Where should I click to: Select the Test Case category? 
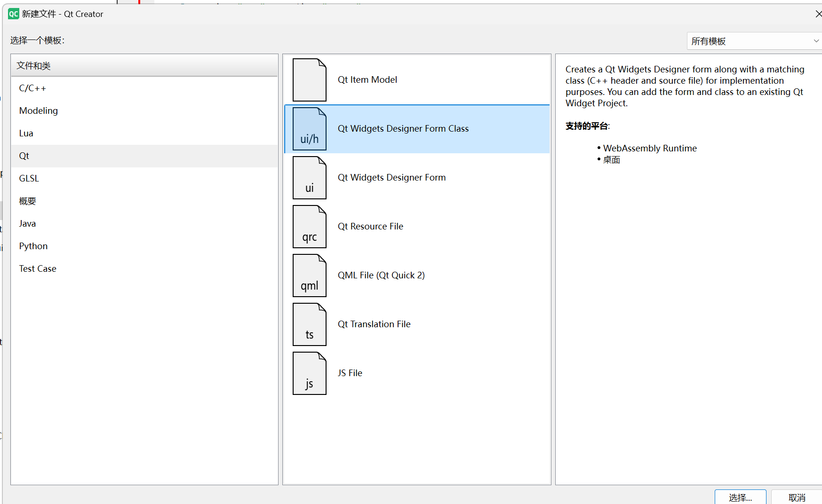144,269
